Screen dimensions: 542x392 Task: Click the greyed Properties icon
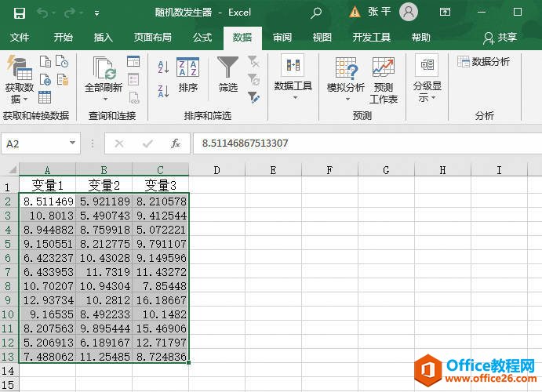pyautogui.click(x=133, y=79)
